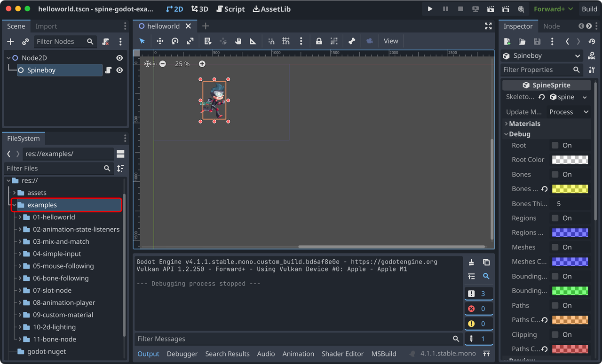Click the green Bounding Boxes color swatch
The height and width of the screenshot is (364, 602).
(x=570, y=291)
